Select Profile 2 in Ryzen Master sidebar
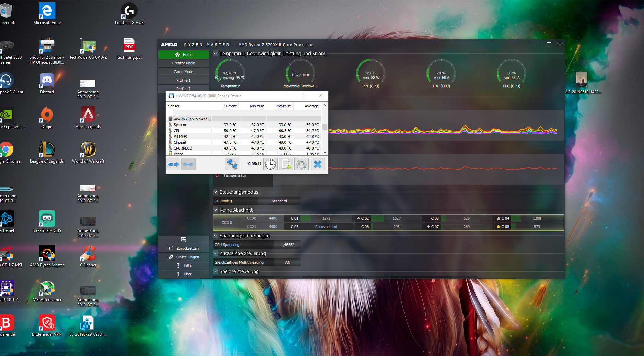This screenshot has width=644, height=356. click(x=184, y=88)
